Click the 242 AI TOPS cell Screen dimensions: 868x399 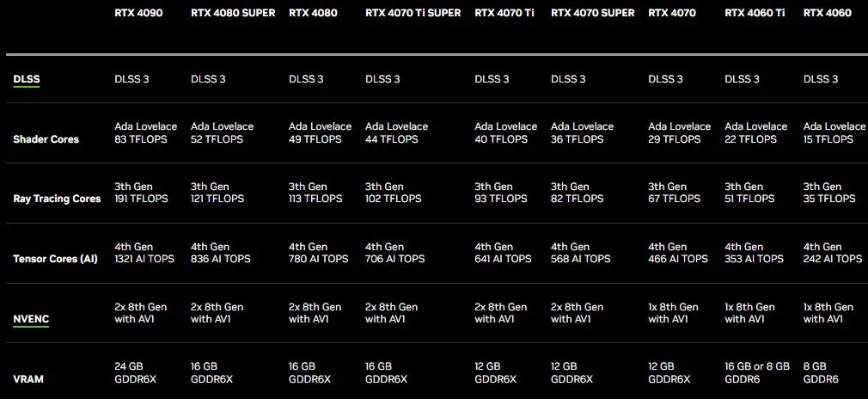[833, 259]
